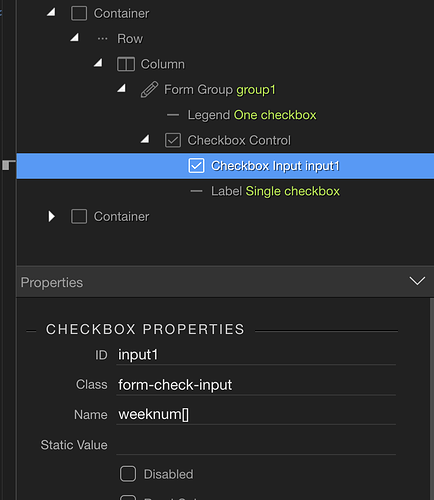Click the Column layout icon
Image resolution: width=434 pixels, height=500 pixels.
coord(126,64)
